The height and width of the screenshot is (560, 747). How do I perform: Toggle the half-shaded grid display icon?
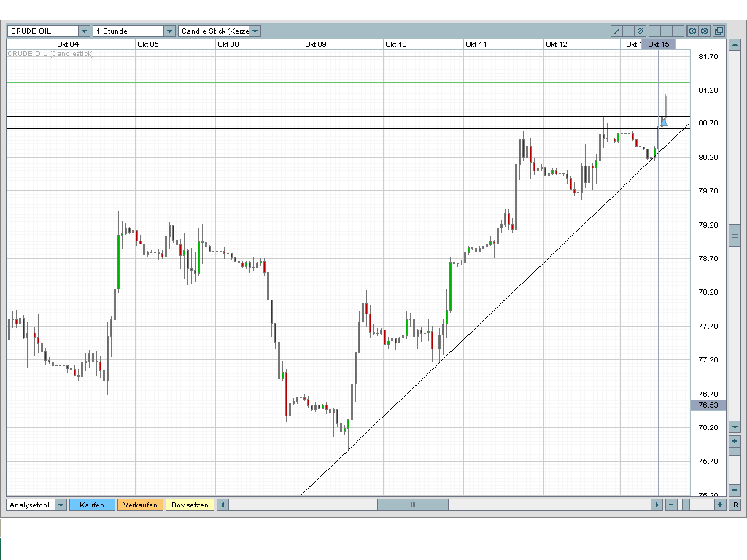pos(693,31)
